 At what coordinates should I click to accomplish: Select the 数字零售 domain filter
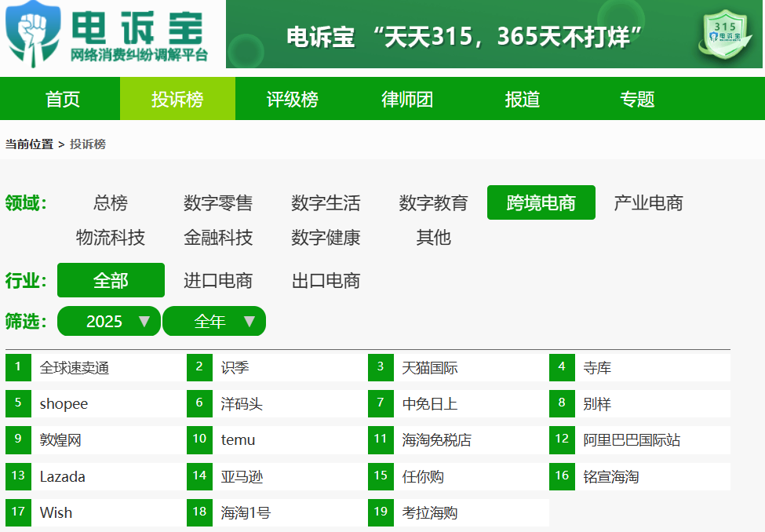[x=218, y=202]
